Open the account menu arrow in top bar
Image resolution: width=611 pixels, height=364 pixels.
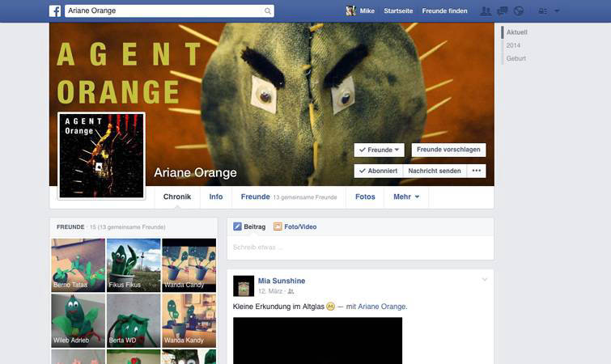pyautogui.click(x=558, y=11)
